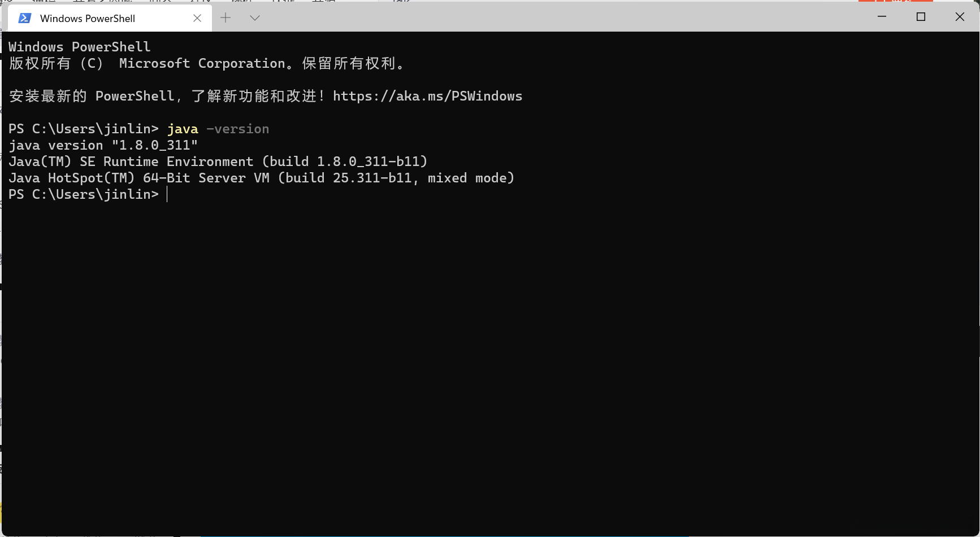The image size is (980, 537).
Task: Select the Windows PowerShell tab
Action: tap(88, 19)
